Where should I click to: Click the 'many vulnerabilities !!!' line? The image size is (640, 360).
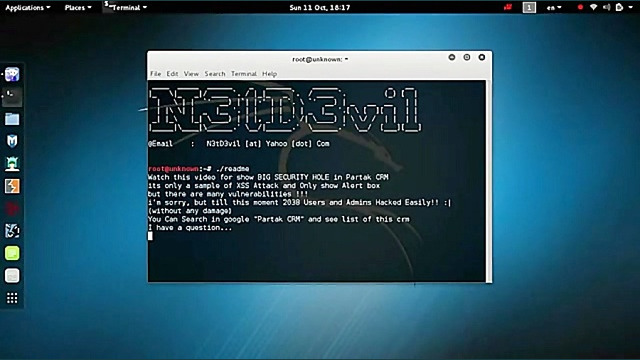click(228, 194)
